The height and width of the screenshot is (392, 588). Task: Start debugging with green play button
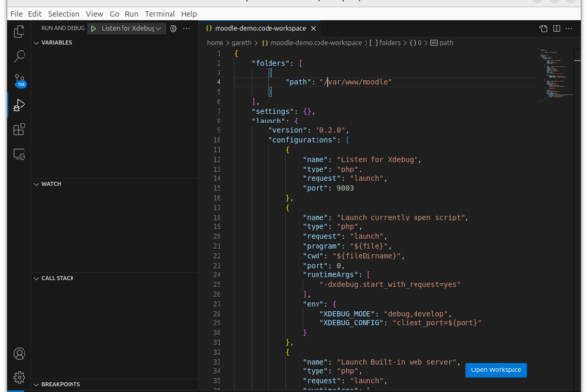tap(93, 28)
